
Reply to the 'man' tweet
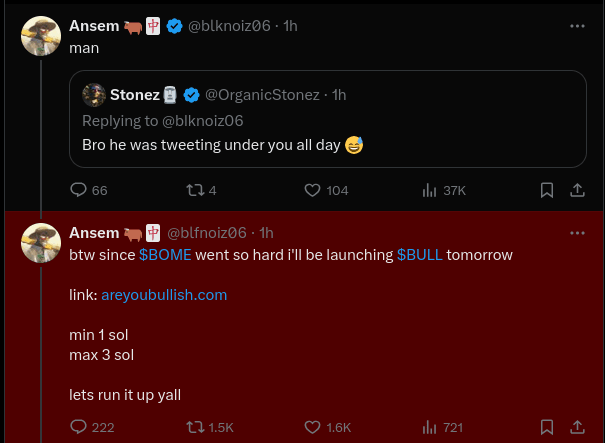pyautogui.click(x=79, y=190)
